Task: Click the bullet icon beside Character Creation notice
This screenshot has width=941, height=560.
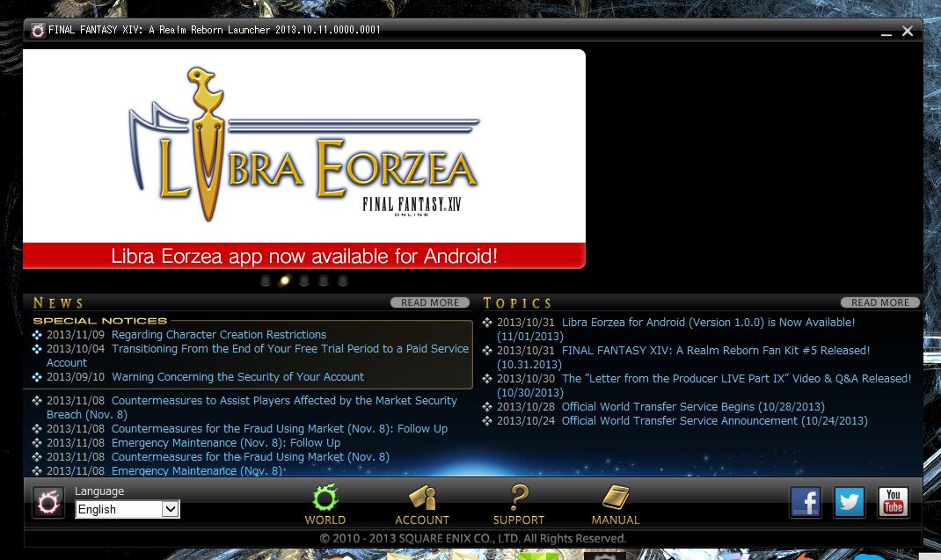Action: [37, 334]
